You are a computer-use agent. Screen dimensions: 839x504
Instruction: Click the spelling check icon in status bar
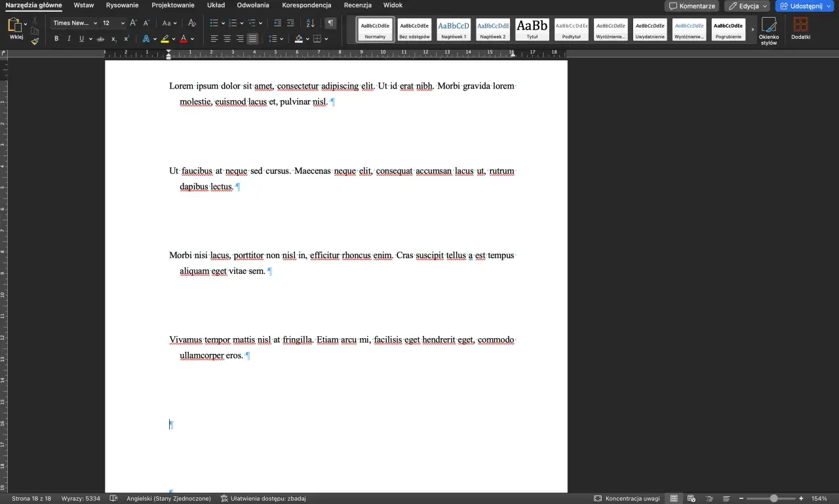113,499
